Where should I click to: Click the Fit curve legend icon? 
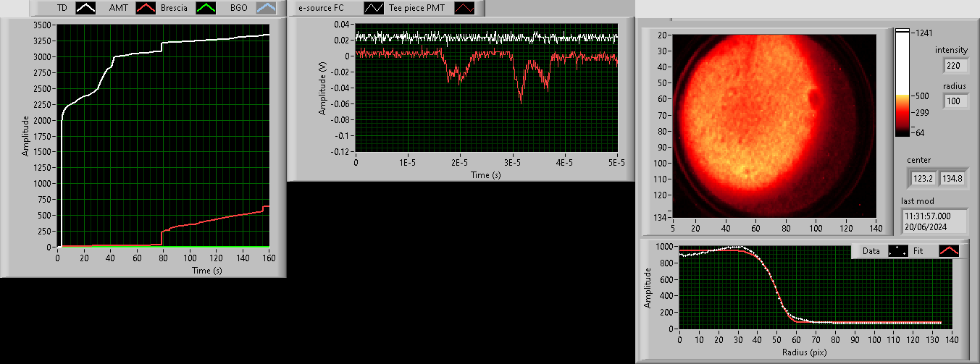(x=948, y=250)
